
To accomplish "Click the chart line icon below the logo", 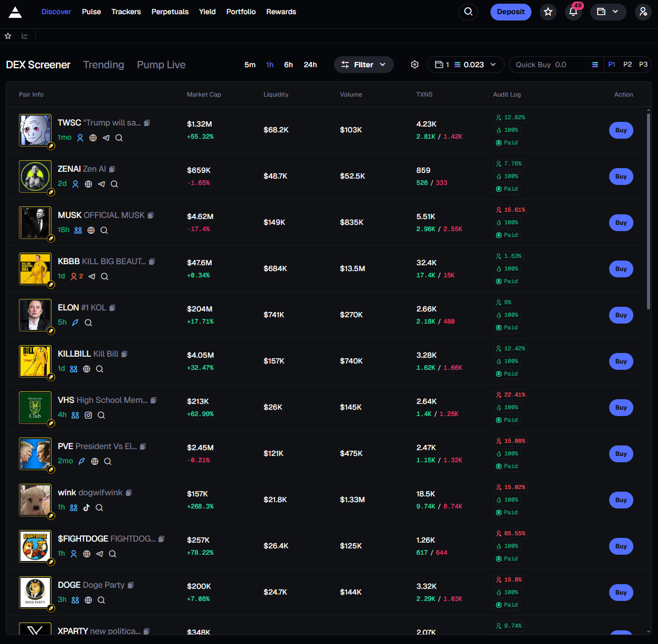I will coord(25,36).
